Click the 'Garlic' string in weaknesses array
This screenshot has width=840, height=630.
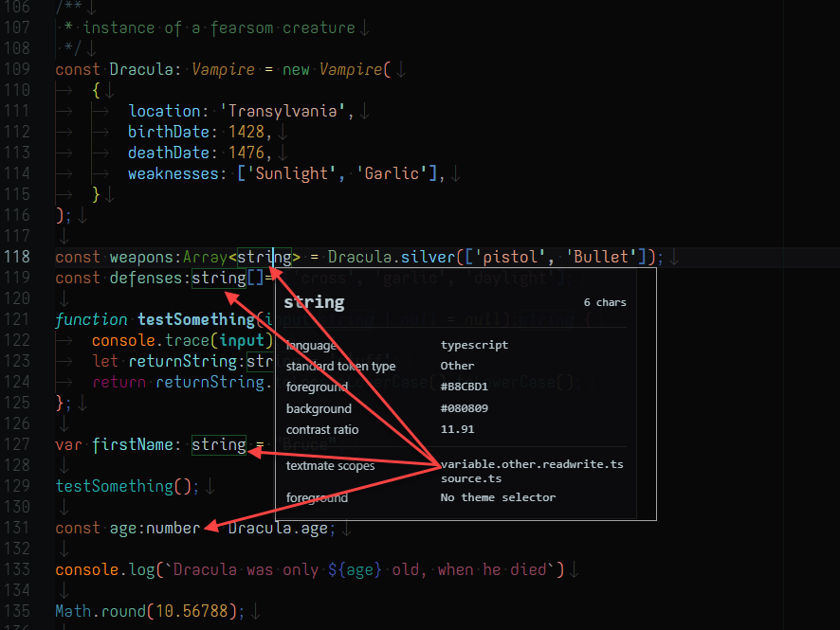point(392,173)
